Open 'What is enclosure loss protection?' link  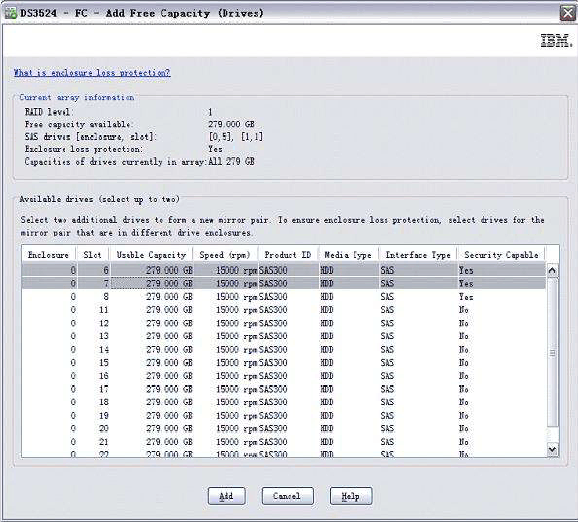tap(92, 73)
